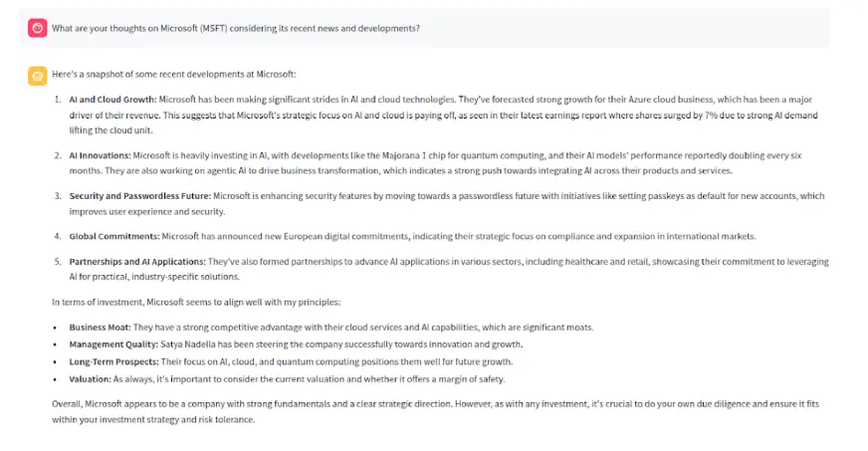Click the 'Long-Term Prospects' bullet label
This screenshot has width=868, height=451.
114,362
